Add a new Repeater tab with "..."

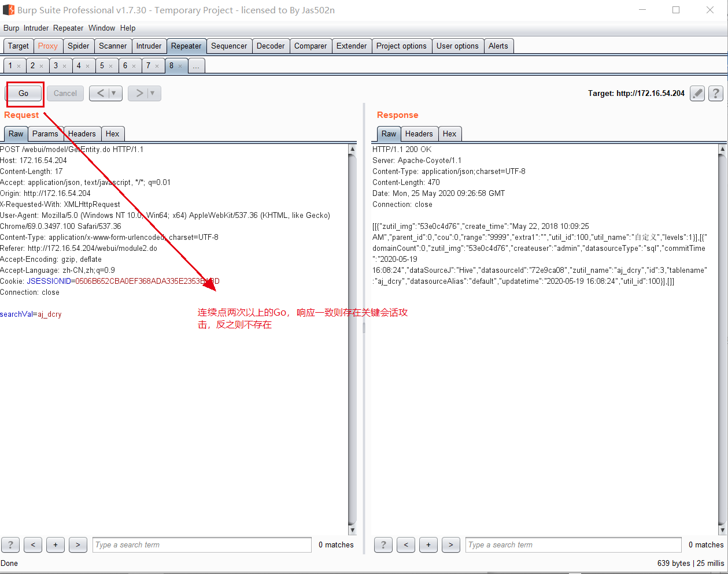196,65
